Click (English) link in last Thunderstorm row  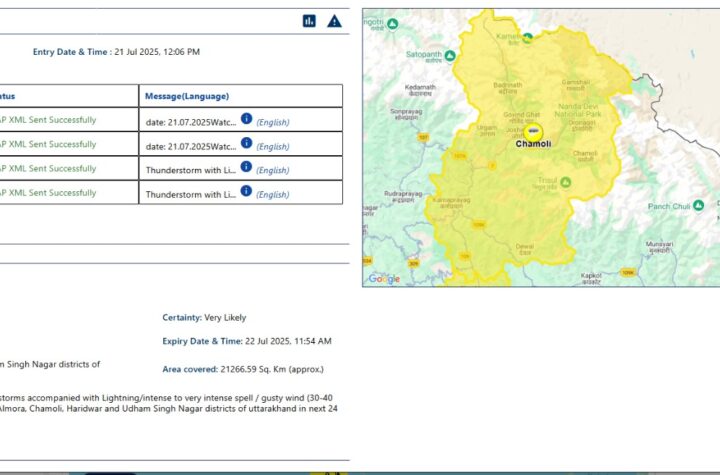pos(273,195)
